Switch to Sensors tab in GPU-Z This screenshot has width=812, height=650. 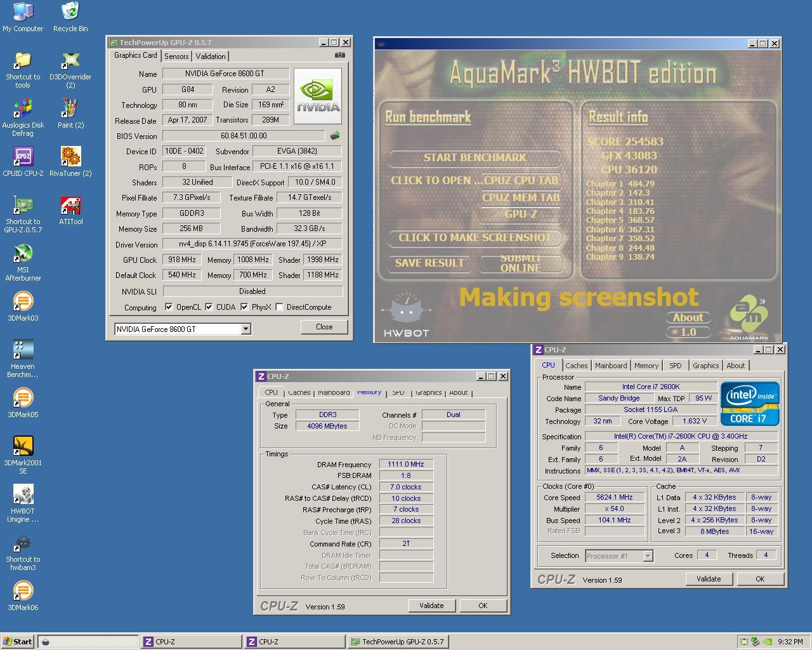coord(176,56)
